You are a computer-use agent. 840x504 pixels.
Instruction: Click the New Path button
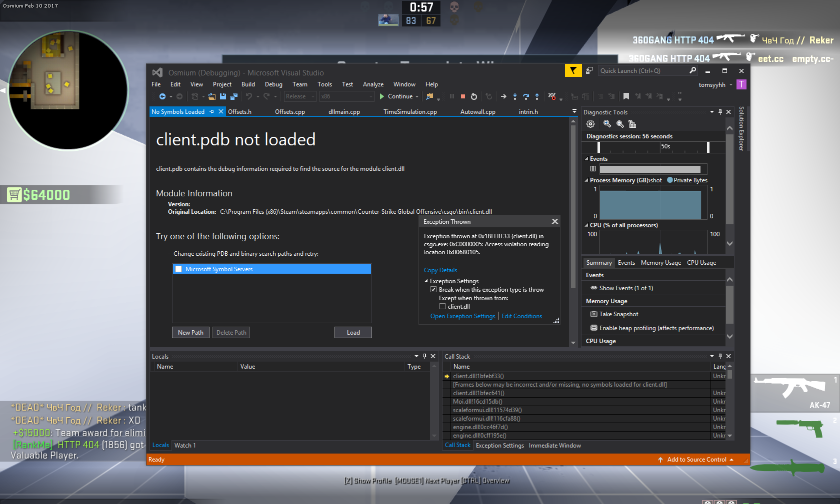point(190,333)
